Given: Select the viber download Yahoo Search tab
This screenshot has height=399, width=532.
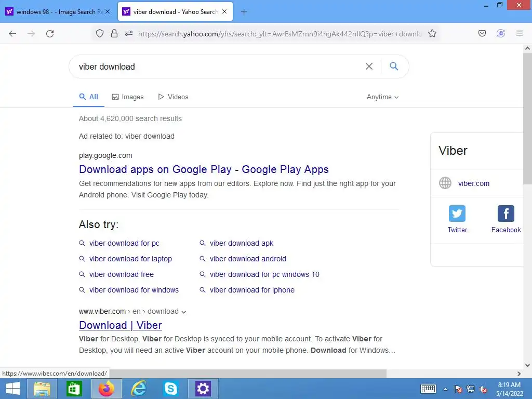Looking at the screenshot, I should point(175,11).
